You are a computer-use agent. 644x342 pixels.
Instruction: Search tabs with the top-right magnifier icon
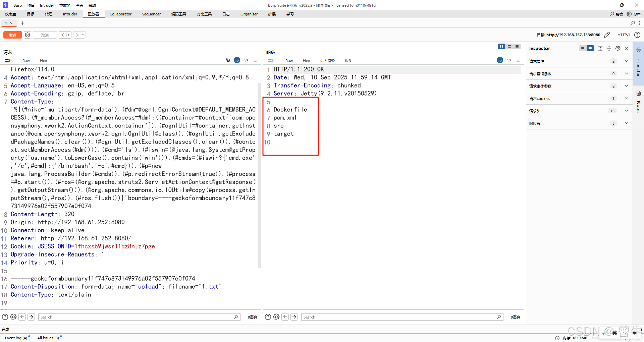[x=633, y=23]
